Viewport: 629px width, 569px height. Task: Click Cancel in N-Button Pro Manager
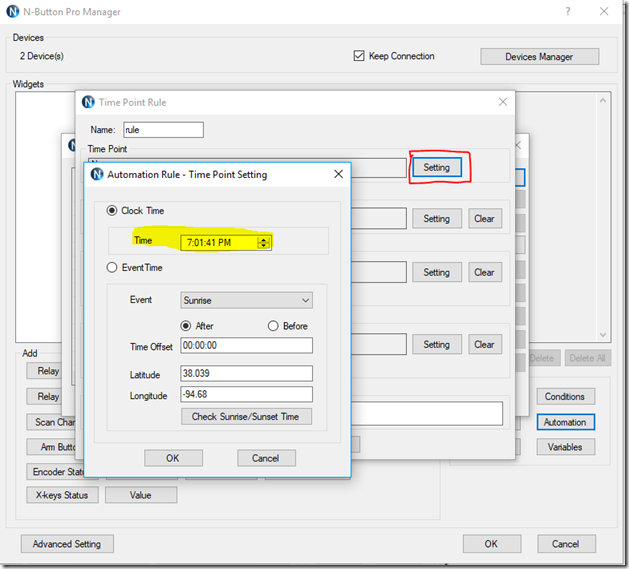tap(566, 544)
